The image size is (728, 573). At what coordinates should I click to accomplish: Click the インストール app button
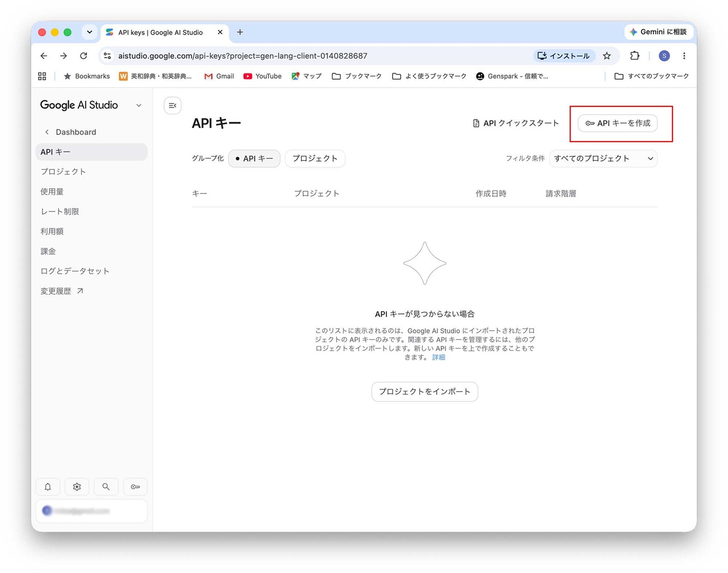coord(563,56)
